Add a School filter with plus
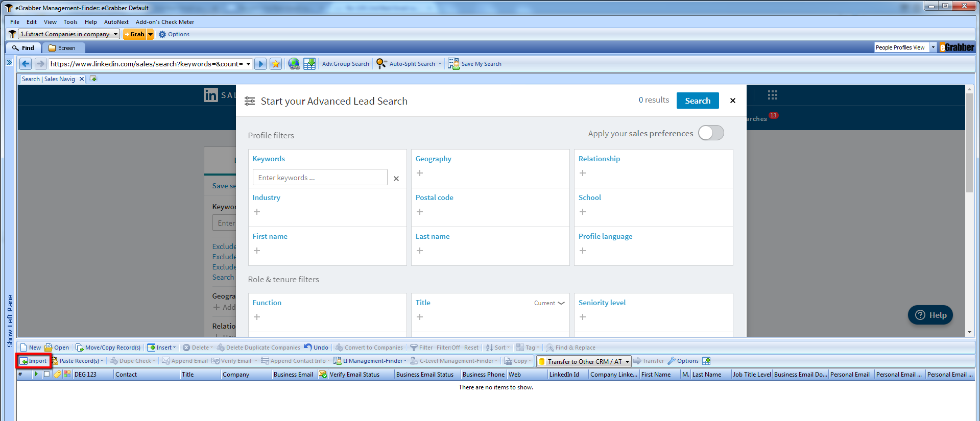The image size is (980, 421). click(583, 212)
